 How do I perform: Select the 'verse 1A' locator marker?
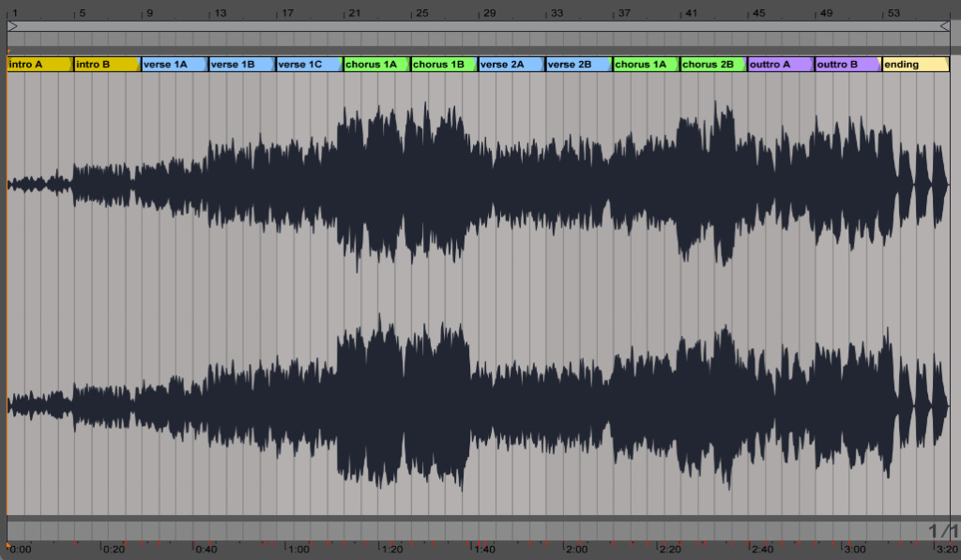(175, 65)
